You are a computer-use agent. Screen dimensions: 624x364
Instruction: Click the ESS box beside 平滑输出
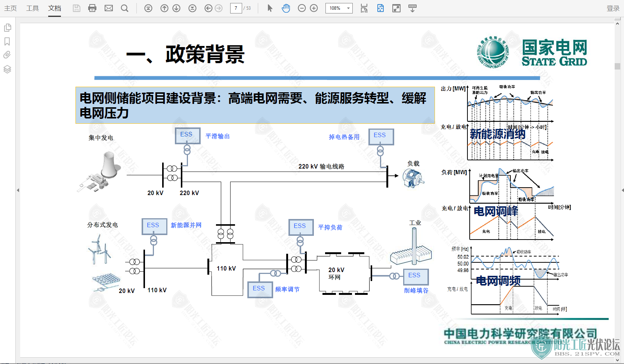coord(188,136)
